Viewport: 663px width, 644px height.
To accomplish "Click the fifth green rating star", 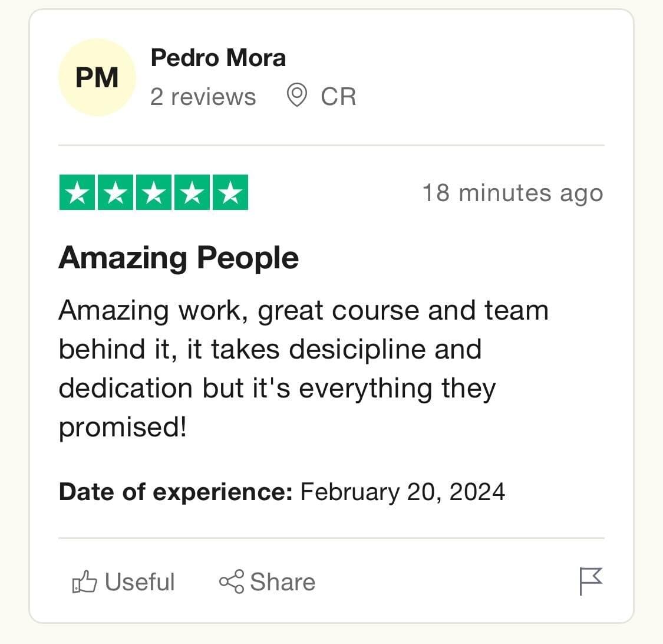I will 230,192.
